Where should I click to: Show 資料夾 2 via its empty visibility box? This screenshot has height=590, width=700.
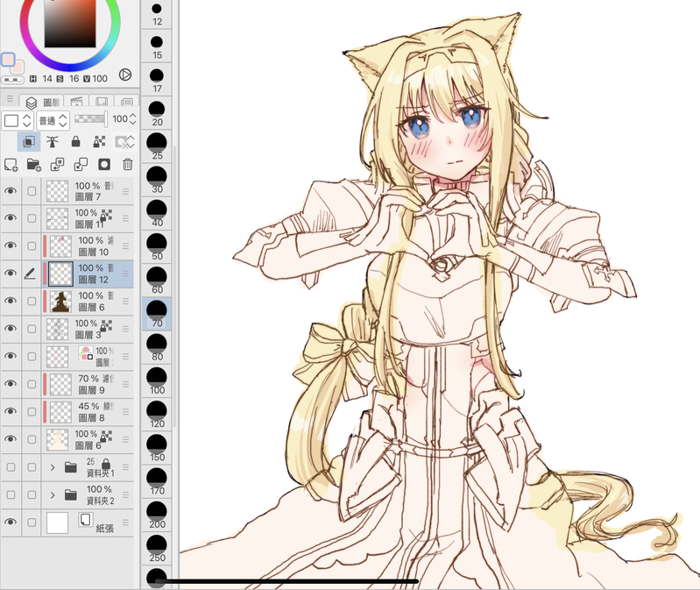[11, 494]
